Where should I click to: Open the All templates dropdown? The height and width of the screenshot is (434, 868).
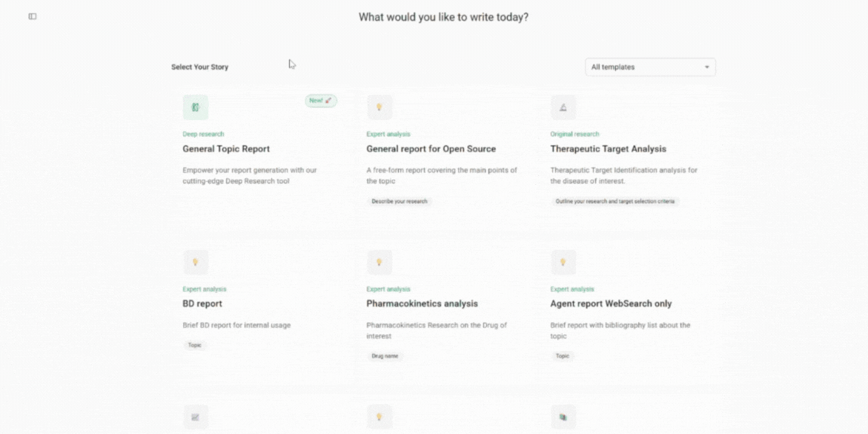tap(649, 67)
